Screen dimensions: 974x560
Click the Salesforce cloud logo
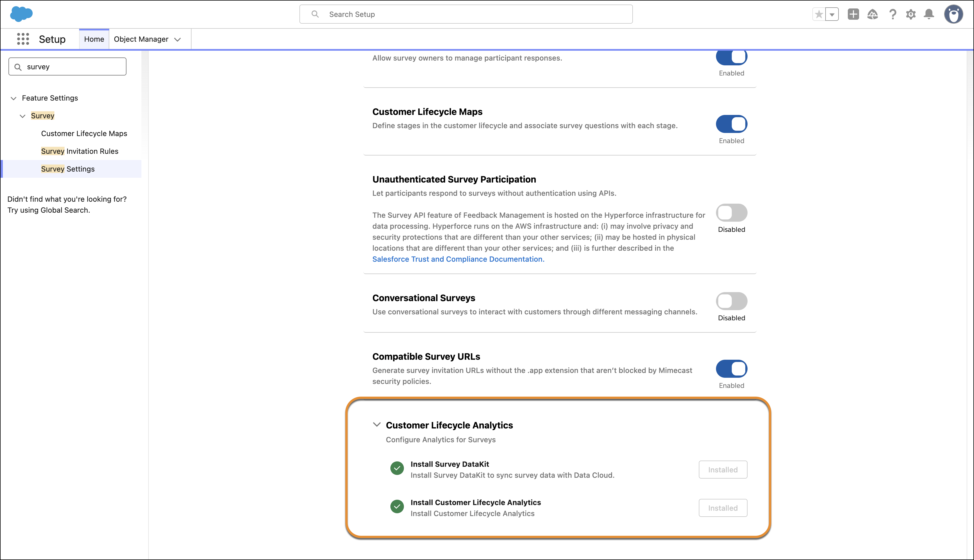tap(21, 14)
